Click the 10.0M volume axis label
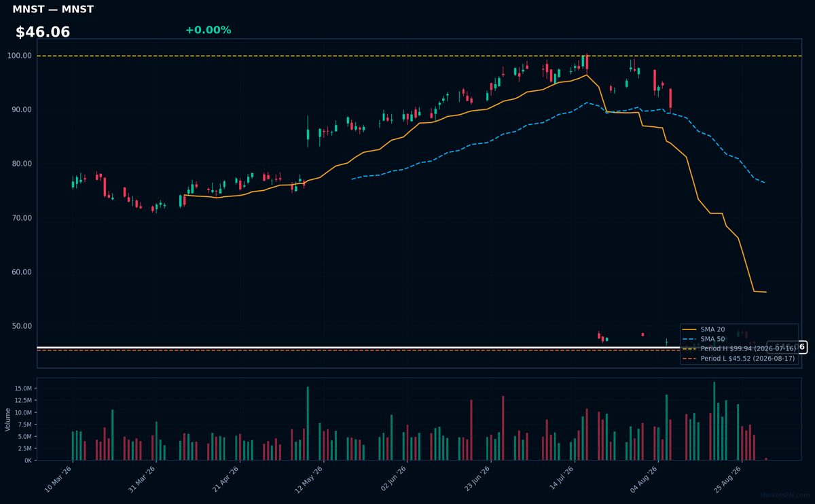 [x=23, y=412]
